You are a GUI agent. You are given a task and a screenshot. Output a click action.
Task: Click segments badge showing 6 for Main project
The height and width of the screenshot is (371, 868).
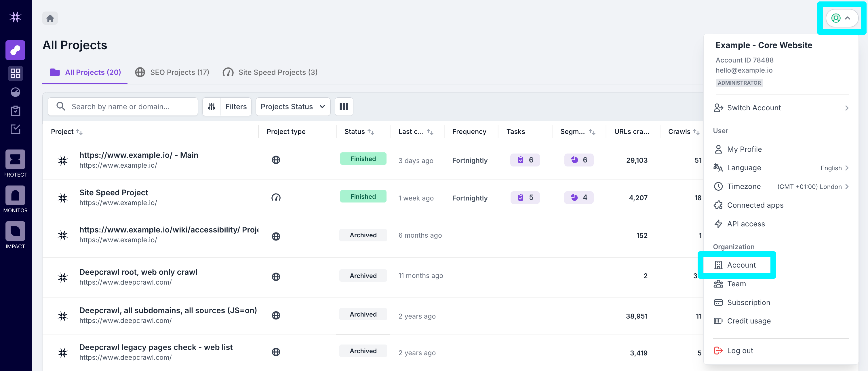pos(578,160)
